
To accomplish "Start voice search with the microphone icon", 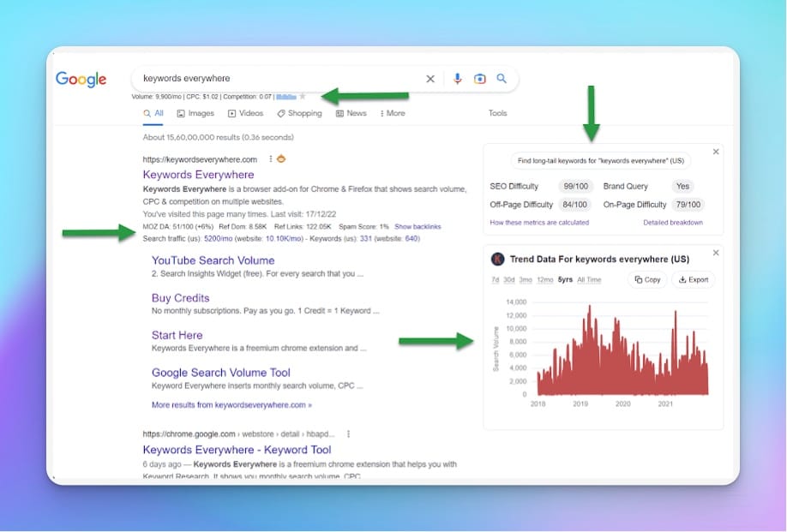I will (x=457, y=79).
